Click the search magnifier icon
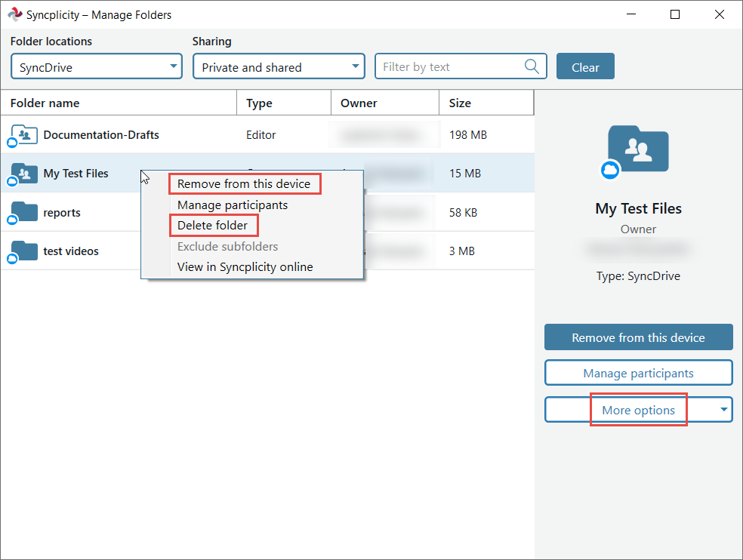This screenshot has width=743, height=560. tap(532, 66)
